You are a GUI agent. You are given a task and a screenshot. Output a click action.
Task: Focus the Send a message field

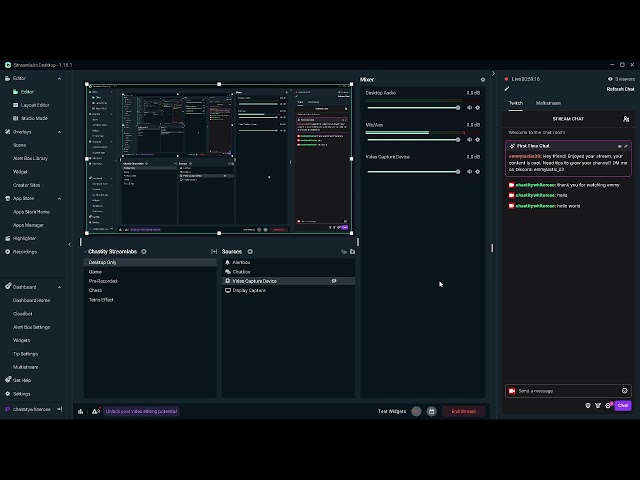(568, 391)
